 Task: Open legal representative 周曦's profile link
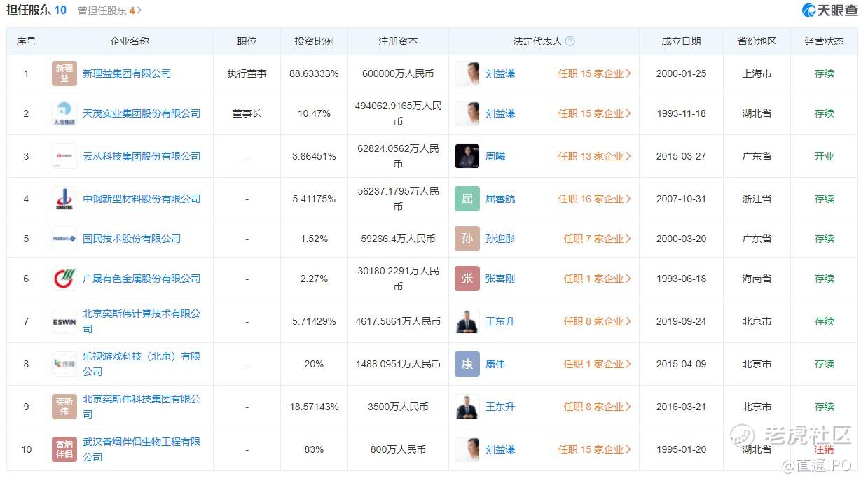click(x=495, y=156)
